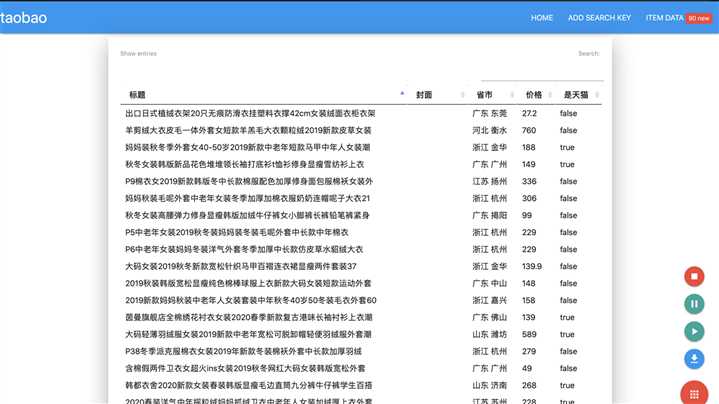719x404 pixels.
Task: Sort table by 价格 column
Action: click(x=536, y=95)
